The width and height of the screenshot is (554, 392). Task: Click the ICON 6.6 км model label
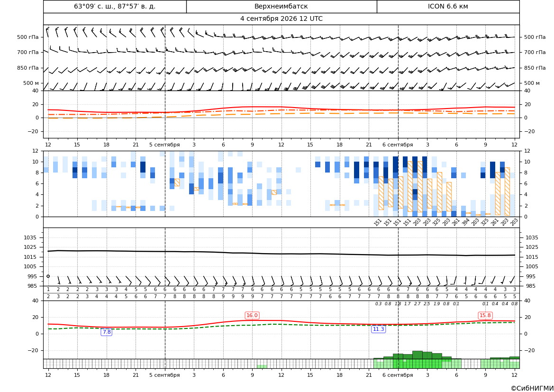coord(448,6)
